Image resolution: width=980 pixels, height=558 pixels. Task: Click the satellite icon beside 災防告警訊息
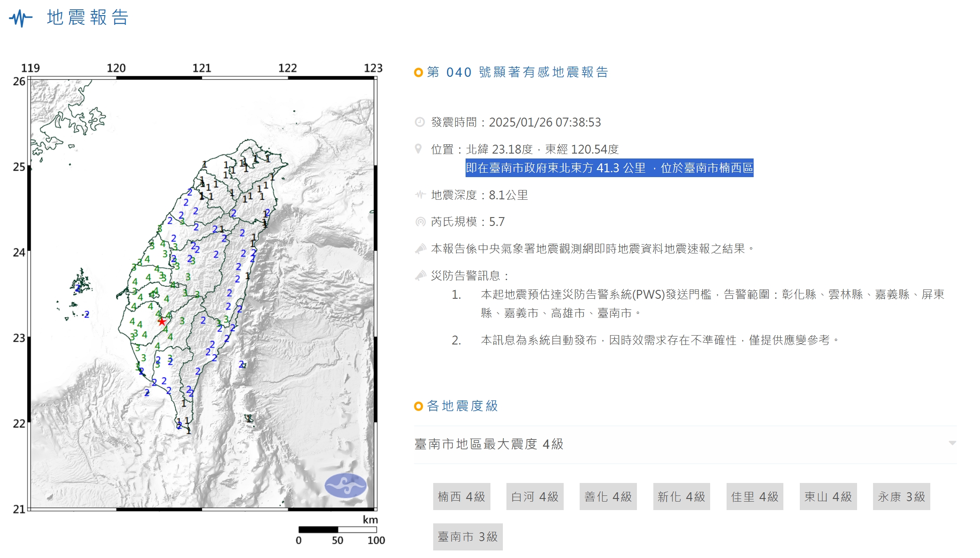[x=420, y=276]
